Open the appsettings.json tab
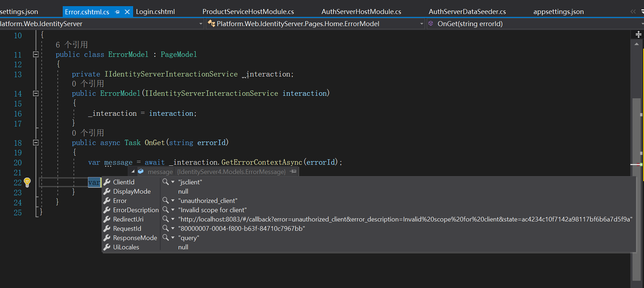Screen dimensions: 644x288 click(558, 12)
